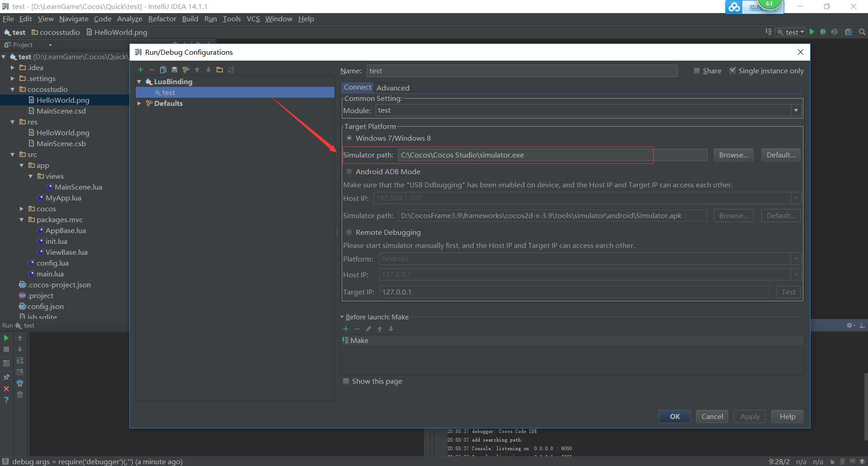868x466 pixels.
Task: Add a before-launch task with plus icon
Action: tap(346, 329)
